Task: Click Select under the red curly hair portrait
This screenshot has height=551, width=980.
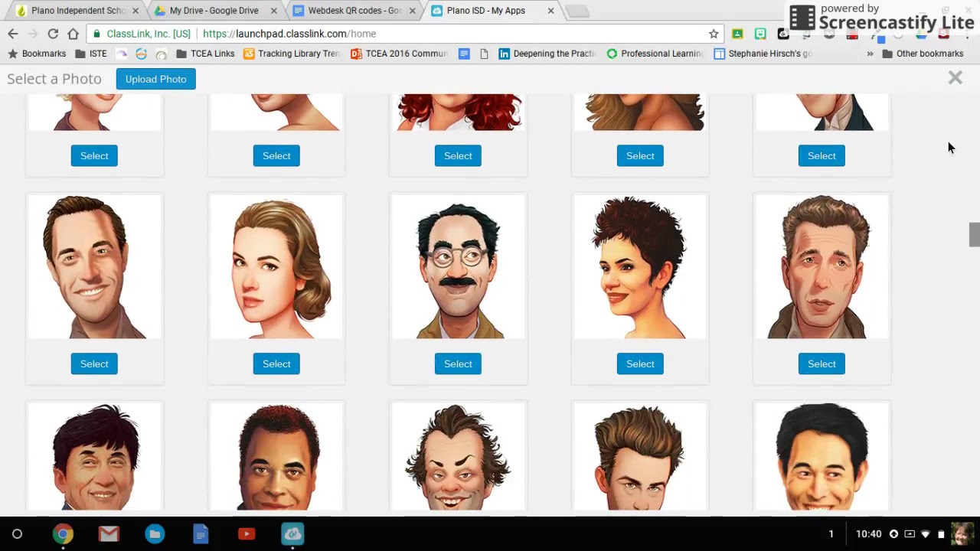Action: (x=458, y=155)
